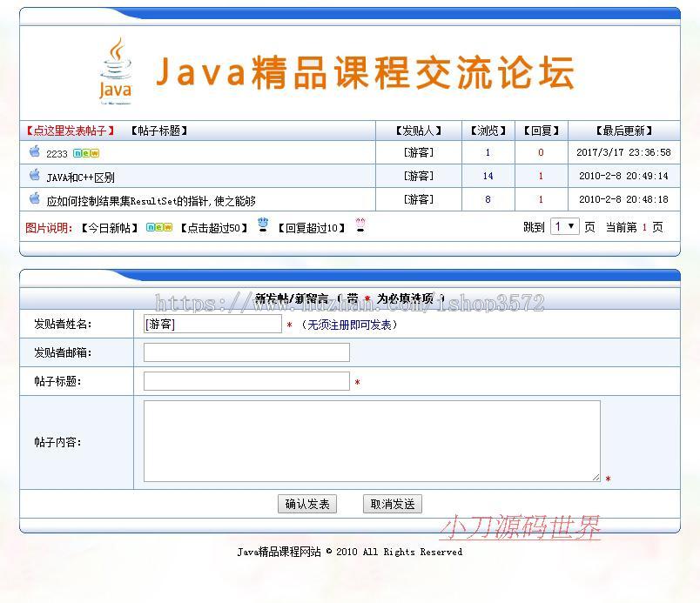Click the post icon beside JAVA和C++区别
This screenshot has width=700, height=603.
pos(35,175)
